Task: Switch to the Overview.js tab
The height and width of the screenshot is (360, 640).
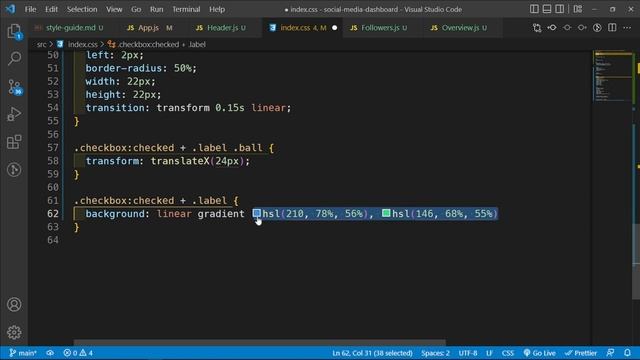Action: (x=459, y=28)
